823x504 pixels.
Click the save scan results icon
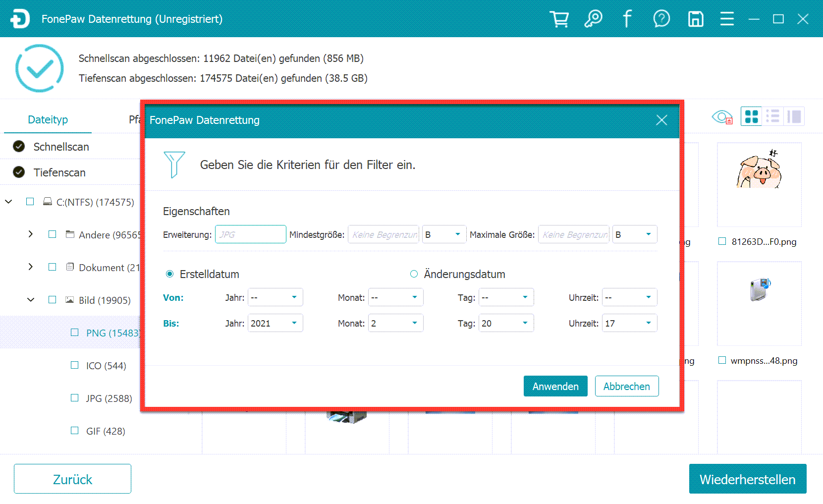[x=696, y=19]
